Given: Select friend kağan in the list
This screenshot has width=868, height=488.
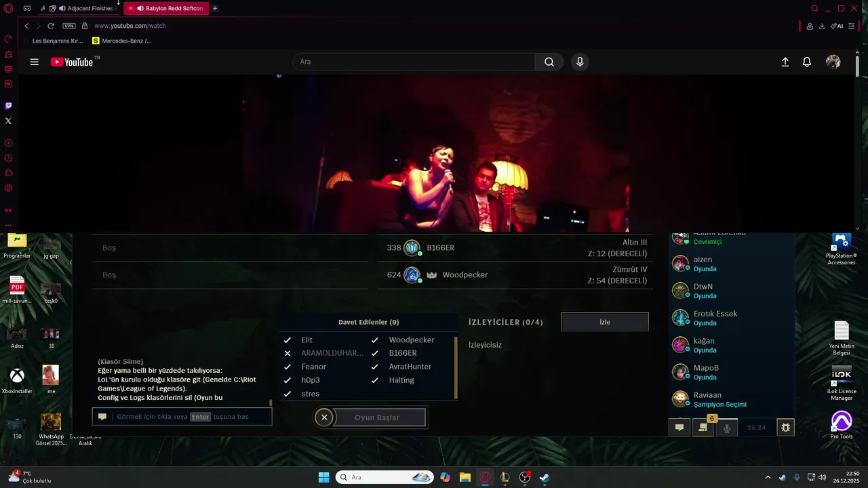Looking at the screenshot, I should tap(731, 345).
